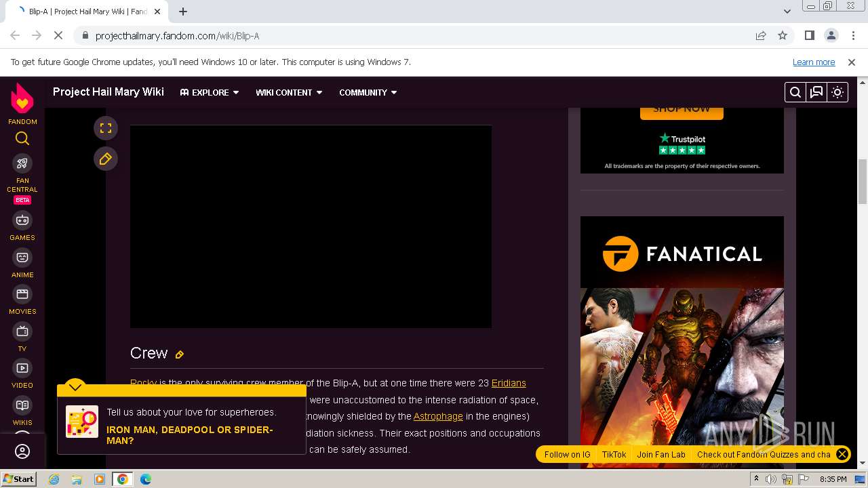868x488 pixels.
Task: Expand the EXPLORE menu
Action: pyautogui.click(x=210, y=92)
